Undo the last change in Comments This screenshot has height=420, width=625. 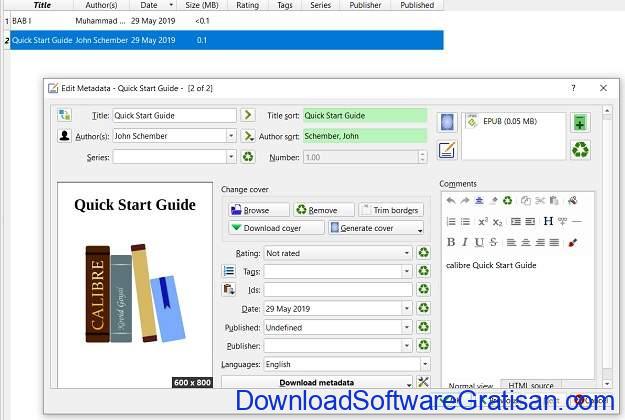coord(451,200)
